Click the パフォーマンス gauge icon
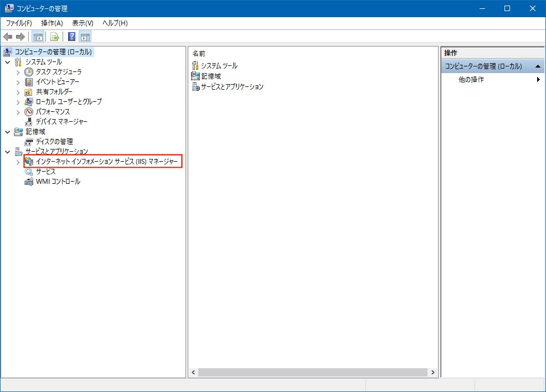 29,112
